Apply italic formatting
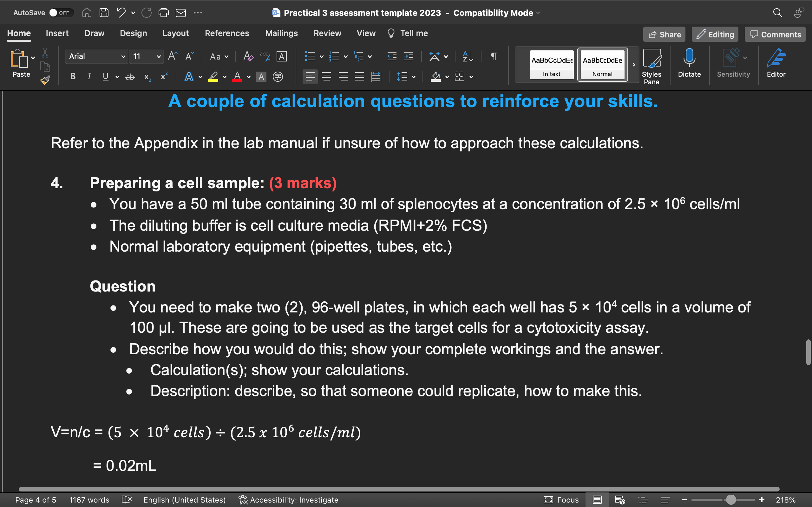The height and width of the screenshot is (507, 812). coord(89,76)
